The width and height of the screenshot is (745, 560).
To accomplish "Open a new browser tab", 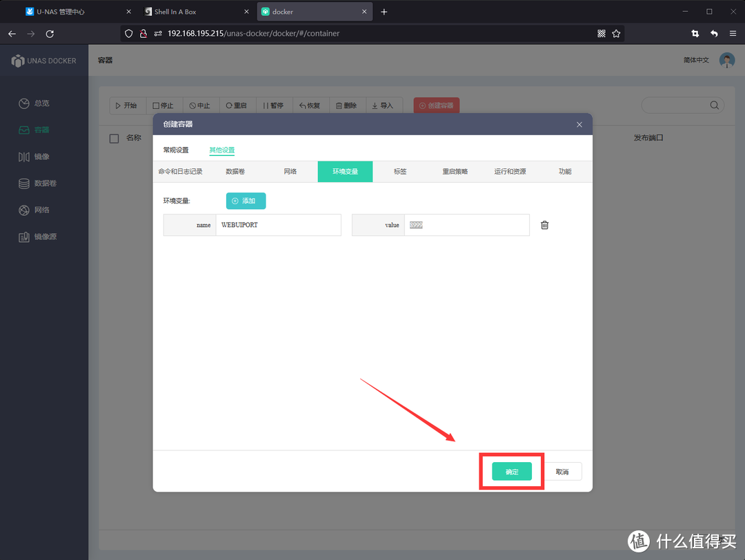I will [x=384, y=12].
